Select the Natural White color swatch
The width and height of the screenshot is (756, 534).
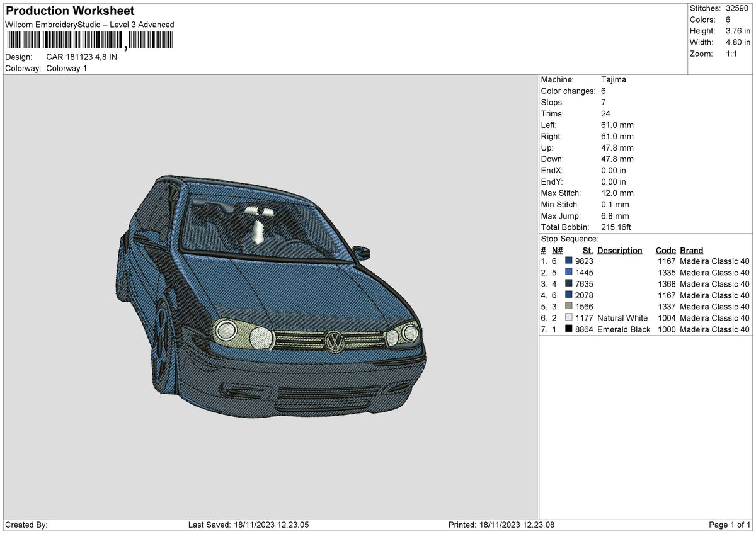pyautogui.click(x=569, y=318)
